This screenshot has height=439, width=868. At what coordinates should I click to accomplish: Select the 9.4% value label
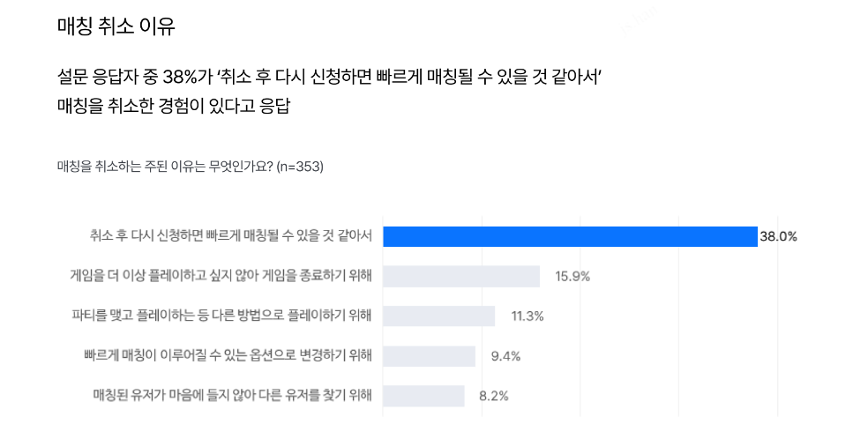(505, 357)
